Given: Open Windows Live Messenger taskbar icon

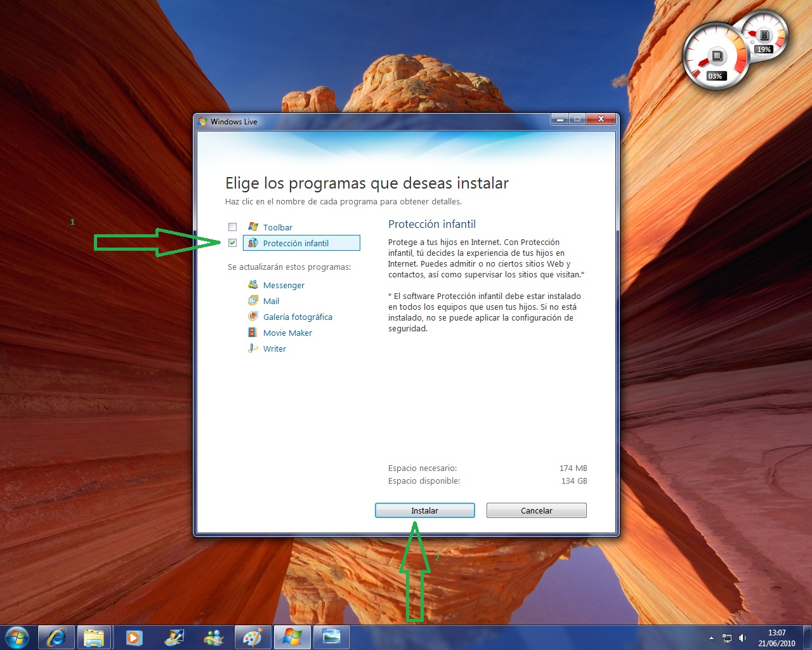Looking at the screenshot, I should (214, 637).
